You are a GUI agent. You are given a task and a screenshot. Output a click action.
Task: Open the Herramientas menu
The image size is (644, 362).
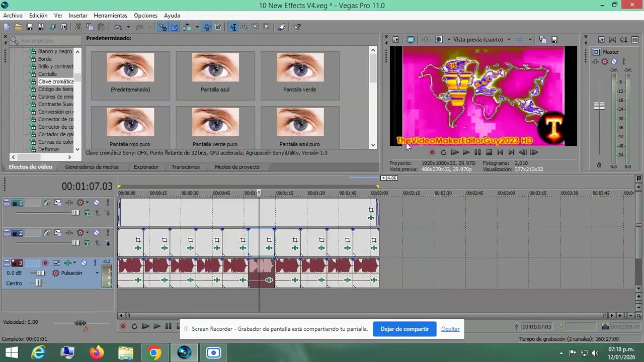coord(111,16)
